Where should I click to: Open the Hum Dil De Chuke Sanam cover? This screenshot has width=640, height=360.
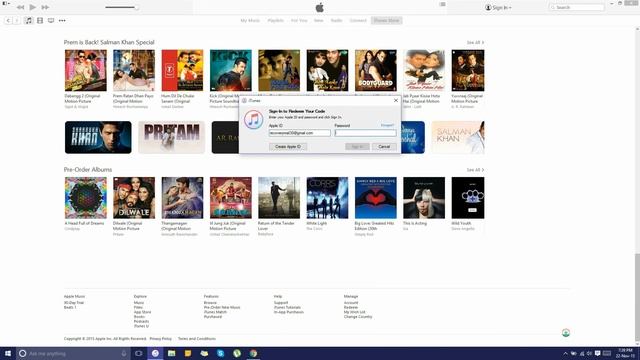click(x=182, y=71)
